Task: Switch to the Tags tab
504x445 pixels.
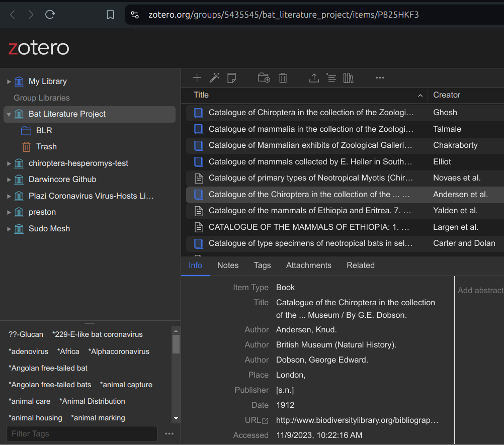Action: [x=262, y=265]
